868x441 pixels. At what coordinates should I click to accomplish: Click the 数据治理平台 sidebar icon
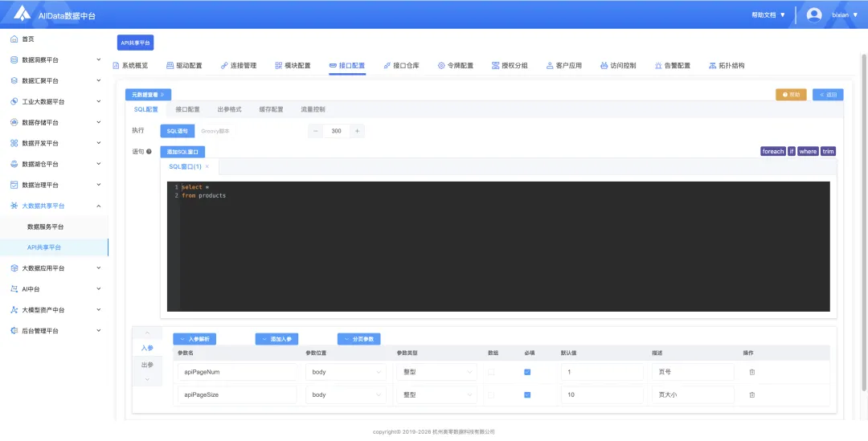point(14,185)
